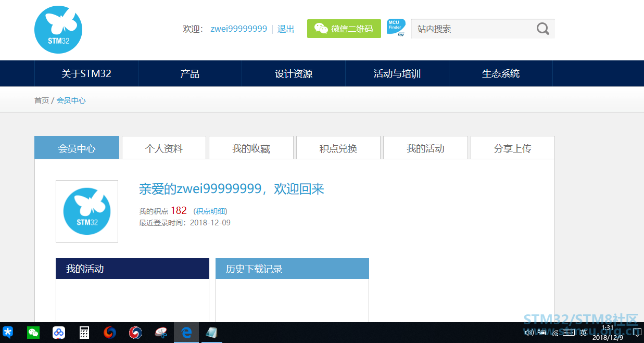Open 生态系统 navigation menu
This screenshot has height=343, width=644.
click(x=501, y=73)
